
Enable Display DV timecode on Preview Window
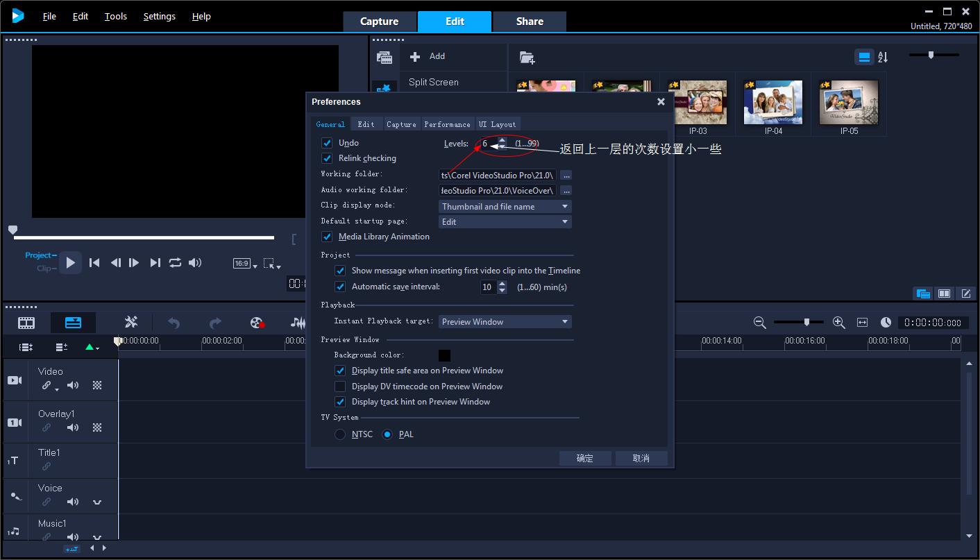coord(340,387)
